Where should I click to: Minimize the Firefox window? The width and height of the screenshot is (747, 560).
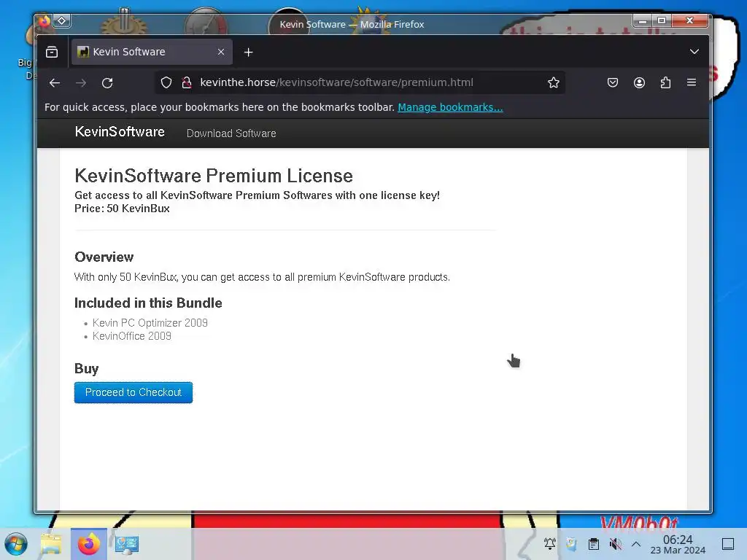pyautogui.click(x=643, y=20)
